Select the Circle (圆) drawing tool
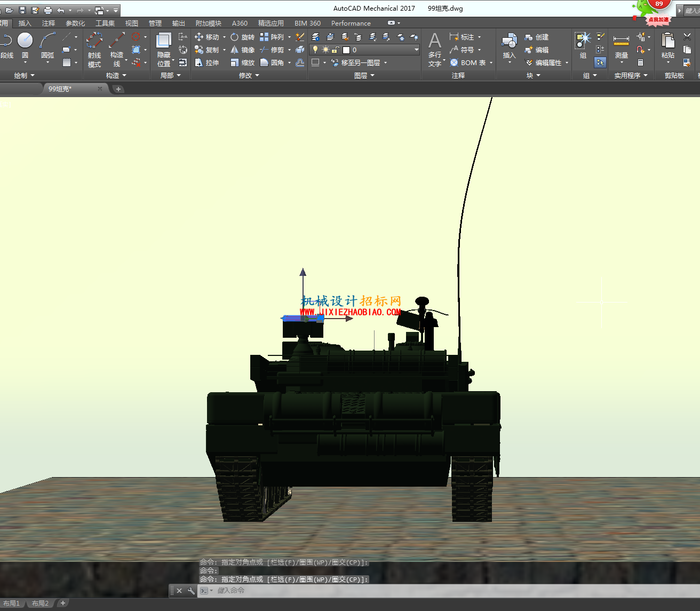This screenshot has width=700, height=611. click(25, 45)
